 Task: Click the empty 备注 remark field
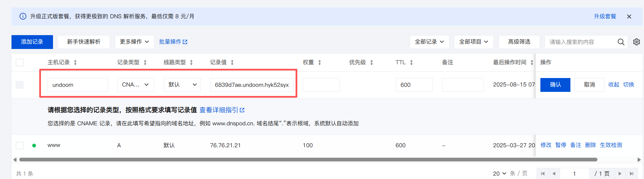(463, 85)
